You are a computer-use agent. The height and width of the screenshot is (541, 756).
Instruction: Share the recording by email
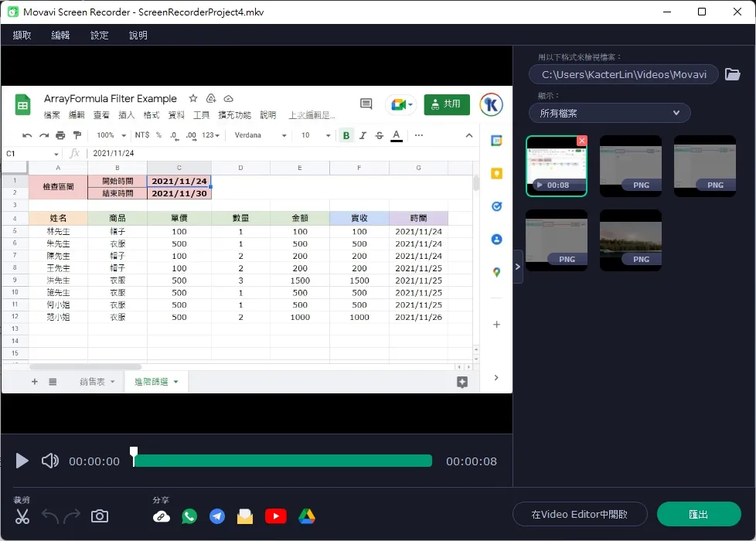pos(245,516)
